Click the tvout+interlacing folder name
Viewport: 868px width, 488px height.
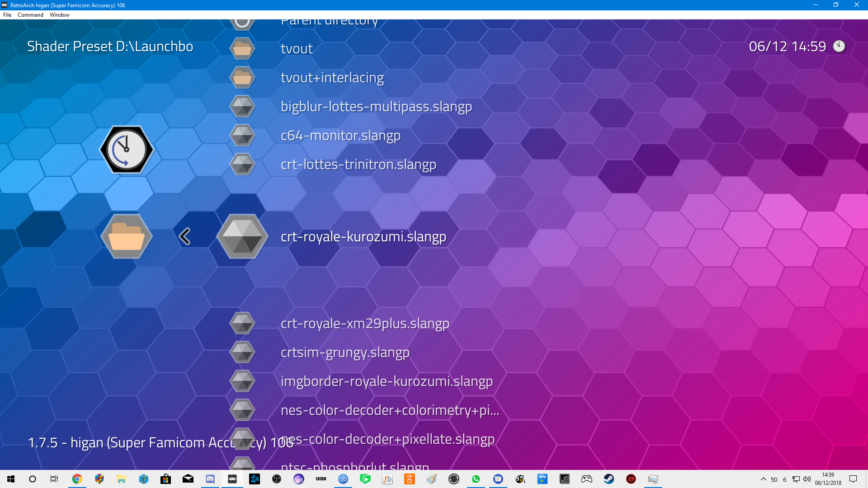332,78
